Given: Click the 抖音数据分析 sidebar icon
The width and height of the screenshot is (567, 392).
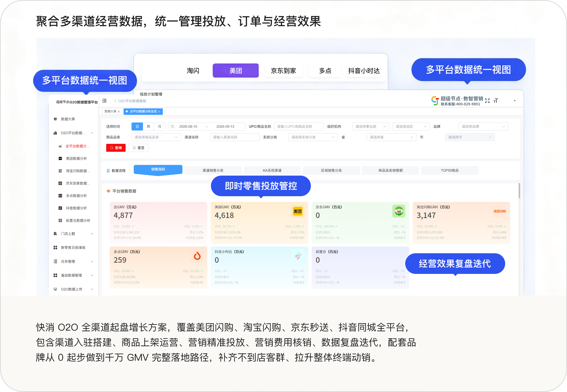Looking at the screenshot, I should 60,208.
